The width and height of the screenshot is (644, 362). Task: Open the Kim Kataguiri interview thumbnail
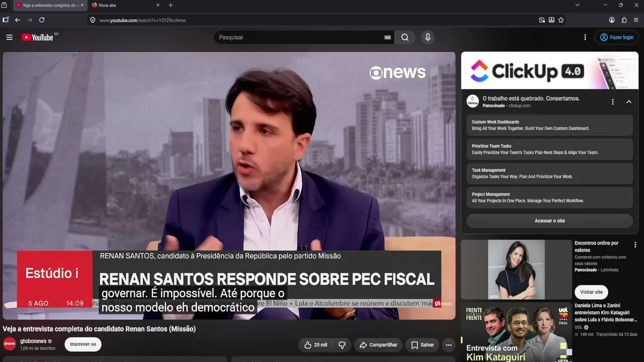(x=516, y=332)
